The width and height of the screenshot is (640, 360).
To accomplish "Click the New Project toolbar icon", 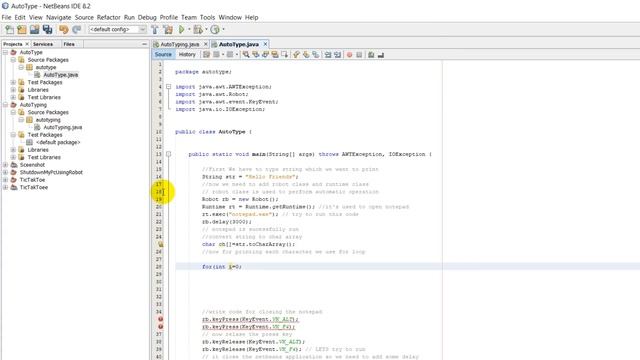I will pyautogui.click(x=22, y=29).
